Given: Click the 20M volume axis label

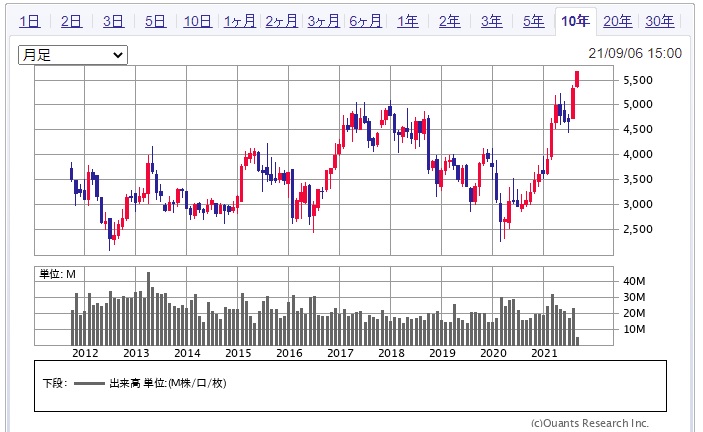Looking at the screenshot, I should click(634, 313).
